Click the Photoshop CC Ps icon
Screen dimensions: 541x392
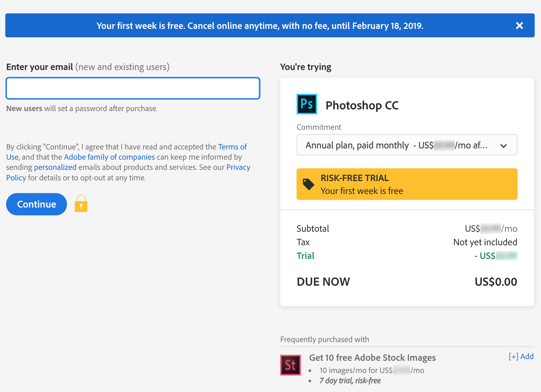coord(307,104)
